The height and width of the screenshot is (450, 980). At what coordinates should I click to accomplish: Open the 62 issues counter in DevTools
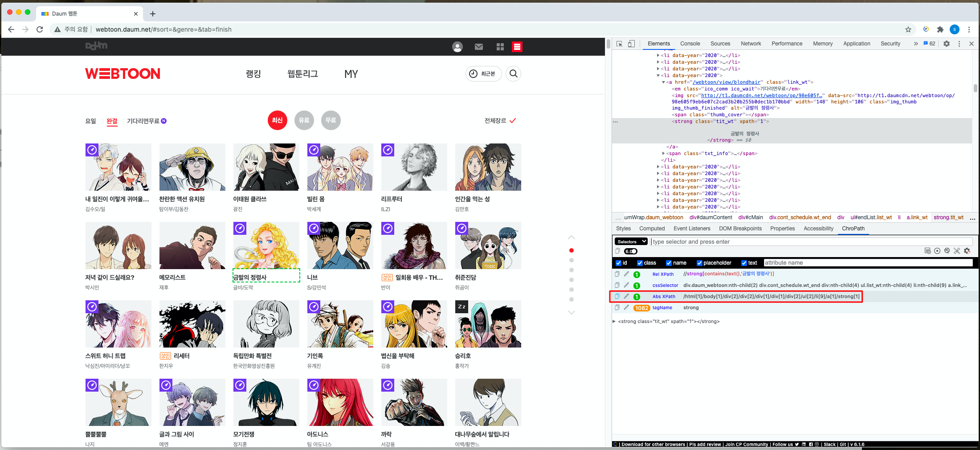point(929,44)
